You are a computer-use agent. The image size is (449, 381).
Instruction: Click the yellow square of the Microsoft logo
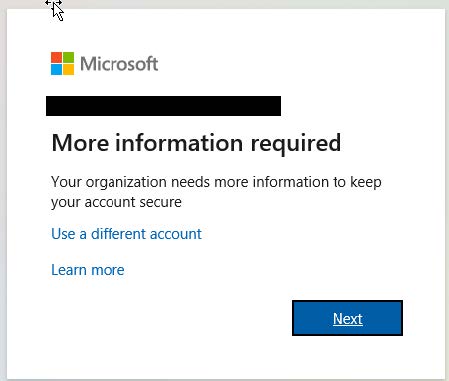[x=69, y=70]
